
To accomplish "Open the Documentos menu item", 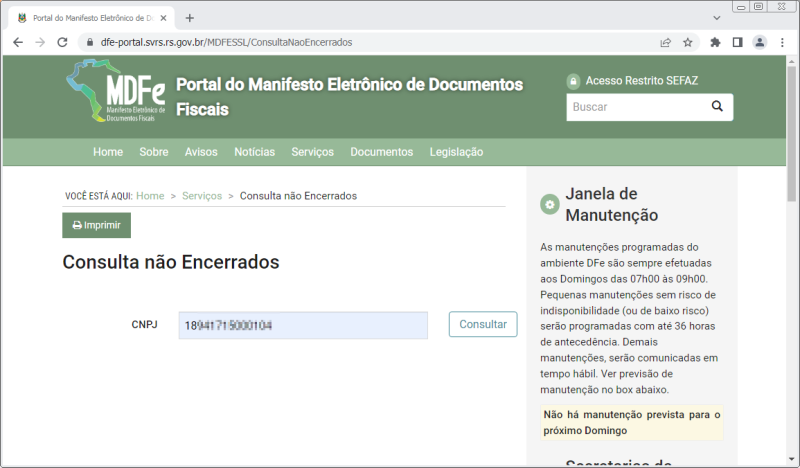I will tap(382, 152).
